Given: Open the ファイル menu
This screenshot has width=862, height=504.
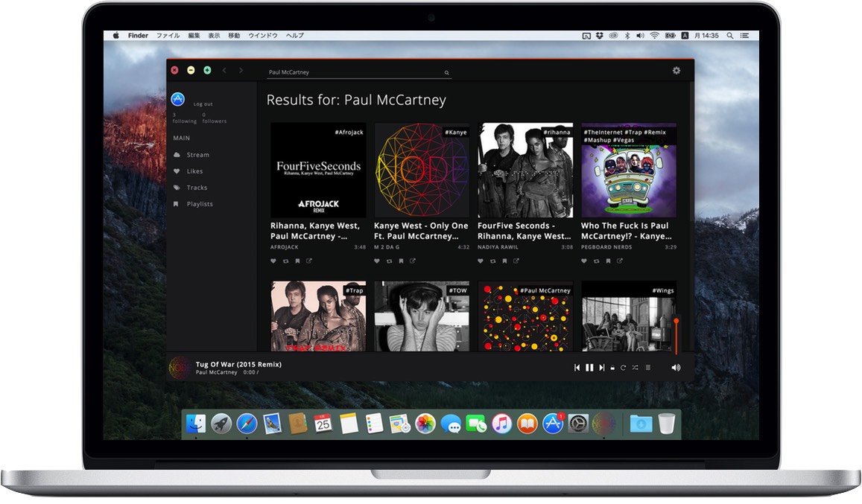Looking at the screenshot, I should (x=168, y=35).
